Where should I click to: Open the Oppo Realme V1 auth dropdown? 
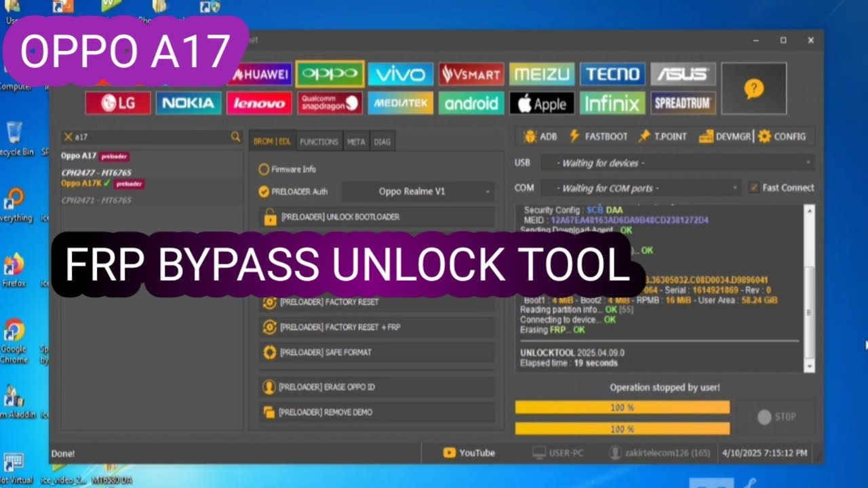[x=418, y=192]
